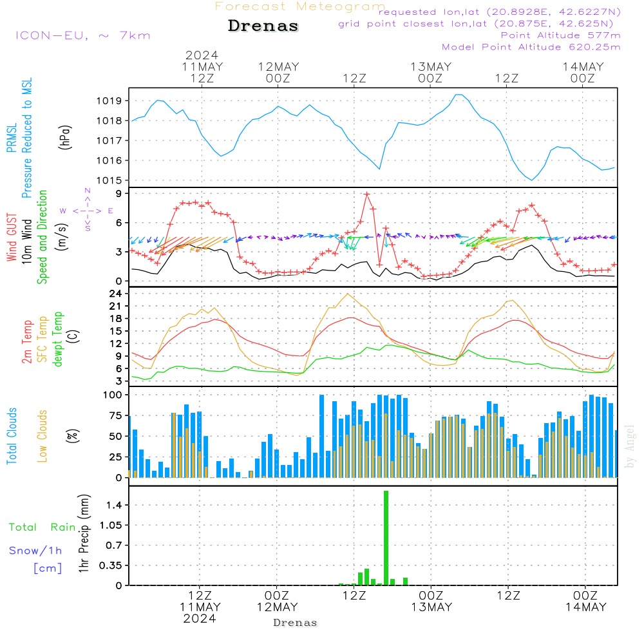This screenshot has height=644, width=644.
Task: Click the 'Point Altitude 577m' text
Action: point(561,35)
